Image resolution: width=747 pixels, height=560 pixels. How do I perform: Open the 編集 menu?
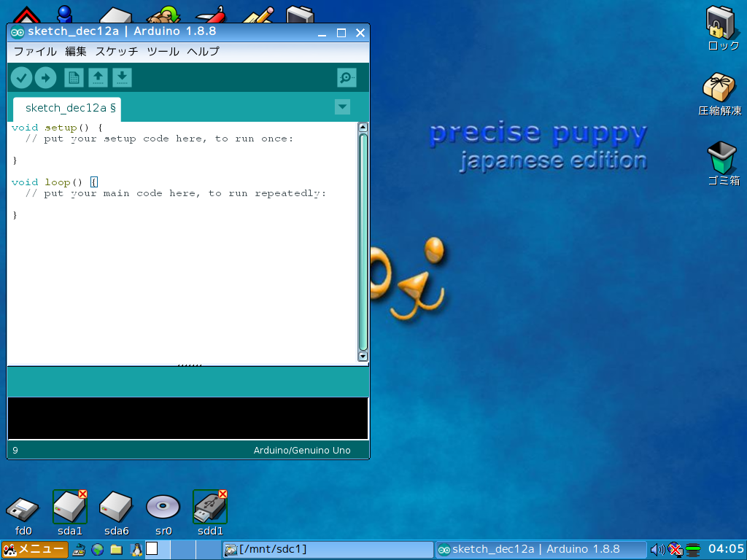[x=76, y=52]
